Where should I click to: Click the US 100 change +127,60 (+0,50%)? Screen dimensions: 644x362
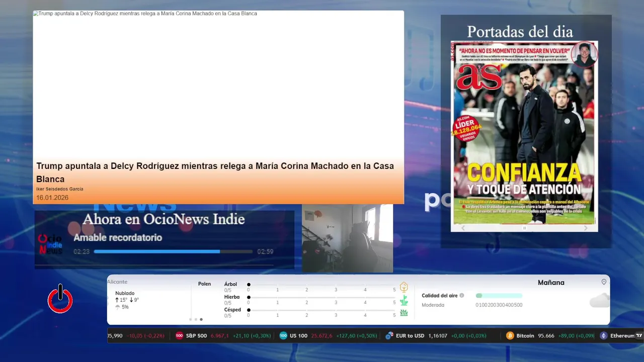click(357, 335)
